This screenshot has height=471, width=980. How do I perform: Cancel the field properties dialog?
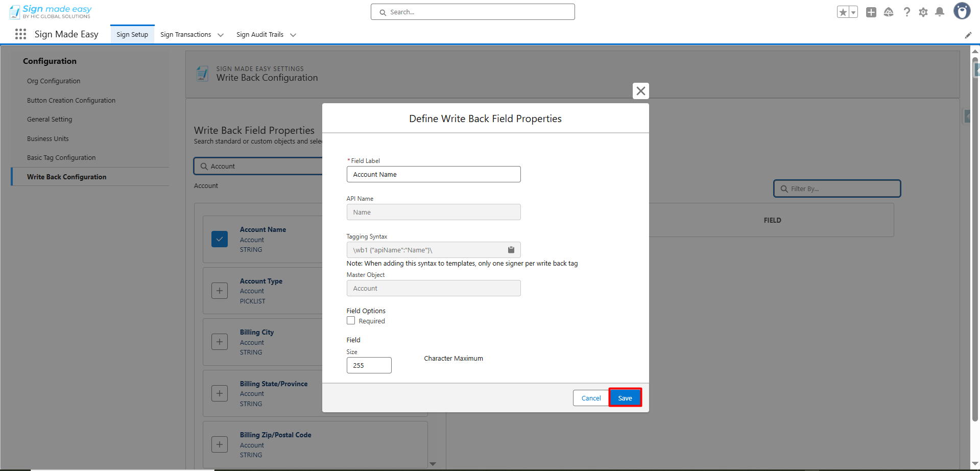click(x=591, y=398)
